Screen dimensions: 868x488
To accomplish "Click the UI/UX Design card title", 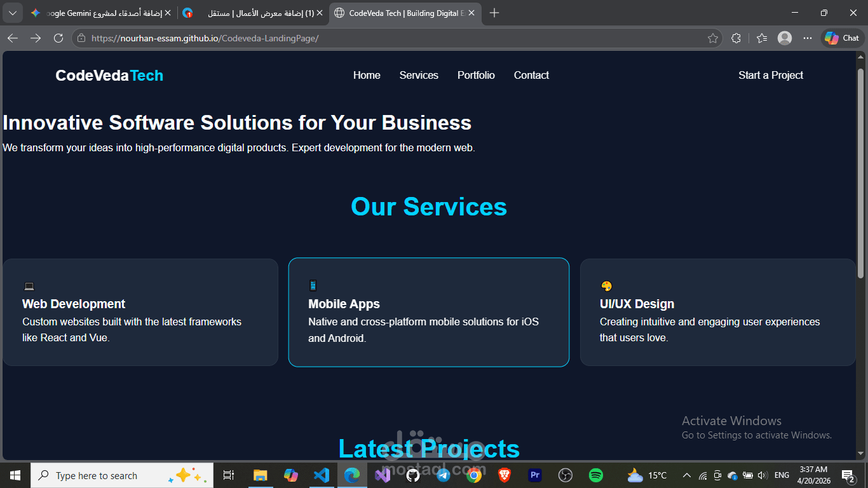I will (x=637, y=304).
